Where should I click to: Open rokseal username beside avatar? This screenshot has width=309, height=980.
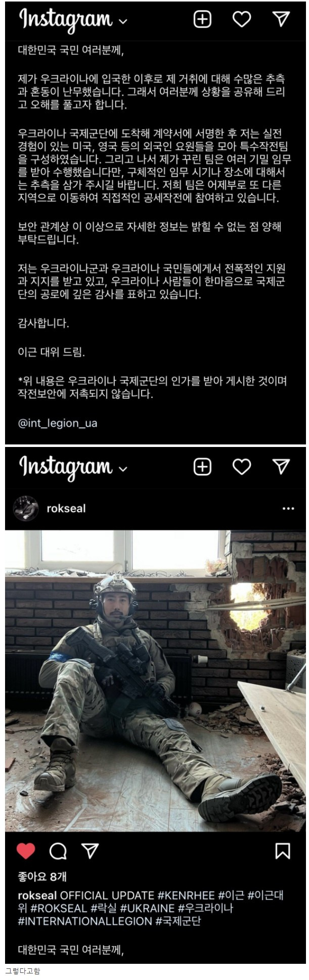point(66,508)
